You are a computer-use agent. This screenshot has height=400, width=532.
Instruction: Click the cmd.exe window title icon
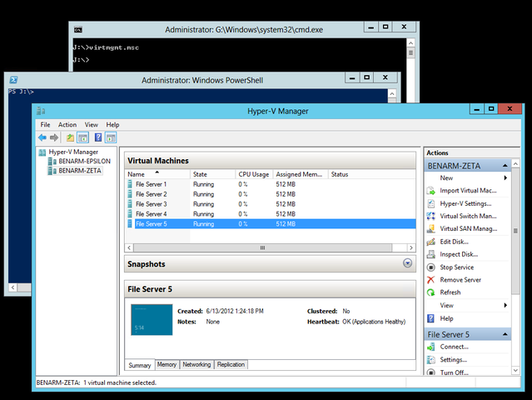point(78,30)
